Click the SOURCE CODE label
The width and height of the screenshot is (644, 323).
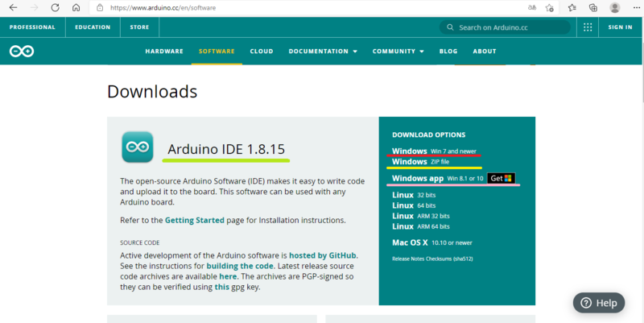click(139, 243)
